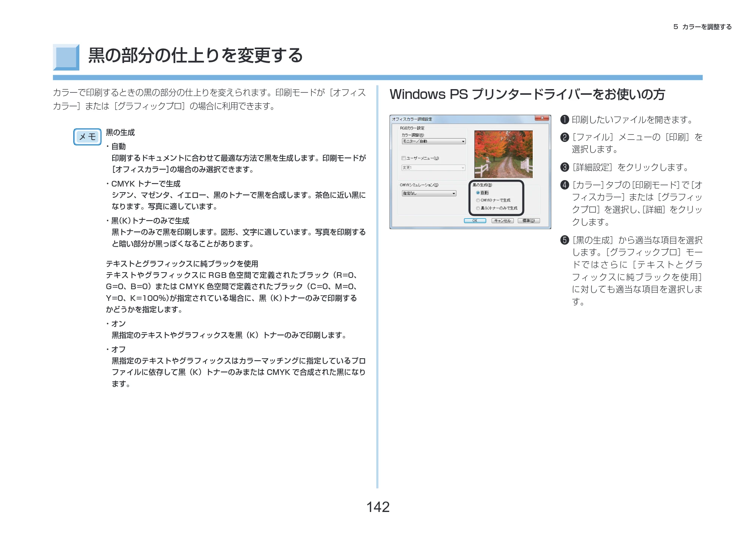Screen dimensions: 756x535
Task: Click the メモ note icon
Action: (87, 137)
